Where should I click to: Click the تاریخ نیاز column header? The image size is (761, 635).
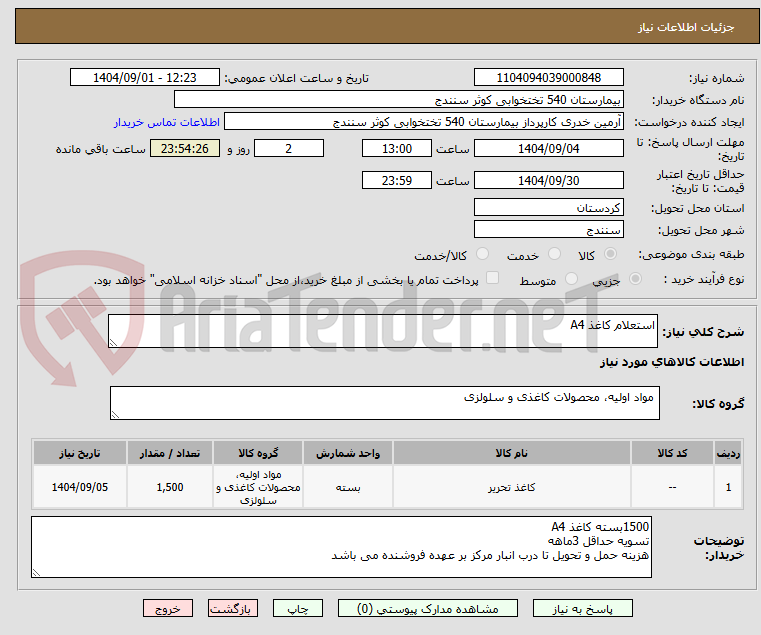(80, 453)
